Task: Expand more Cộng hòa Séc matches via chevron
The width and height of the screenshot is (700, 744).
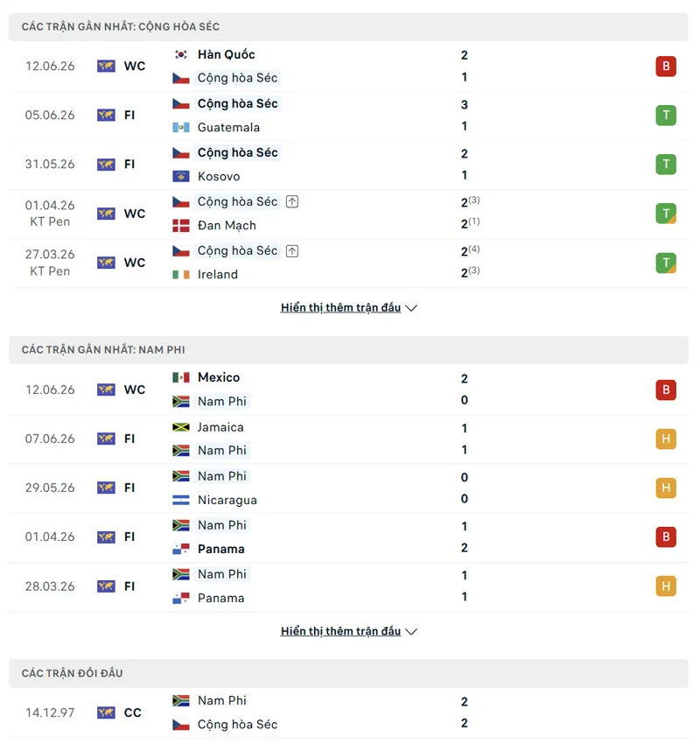Action: (411, 308)
